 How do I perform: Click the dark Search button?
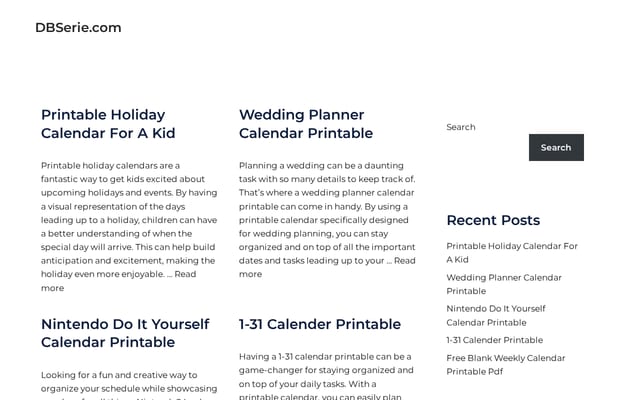coord(556,147)
